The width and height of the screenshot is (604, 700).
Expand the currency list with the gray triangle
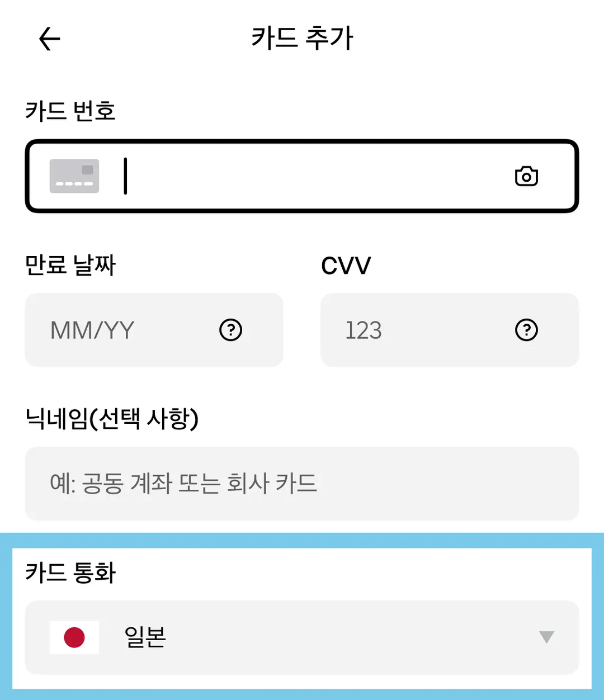[546, 637]
